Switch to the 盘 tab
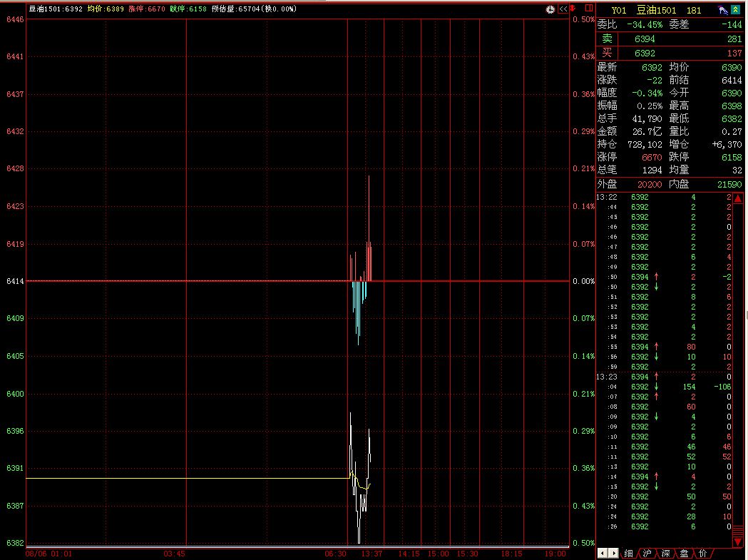This screenshot has width=748, height=560. pos(684,553)
